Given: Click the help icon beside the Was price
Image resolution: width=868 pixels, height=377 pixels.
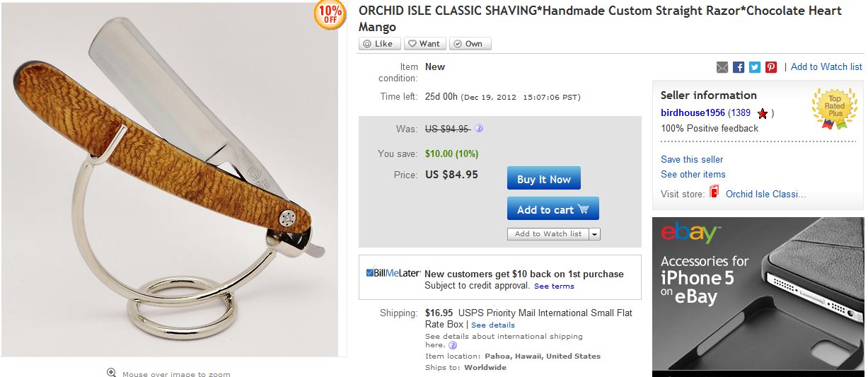Looking at the screenshot, I should pyautogui.click(x=479, y=129).
